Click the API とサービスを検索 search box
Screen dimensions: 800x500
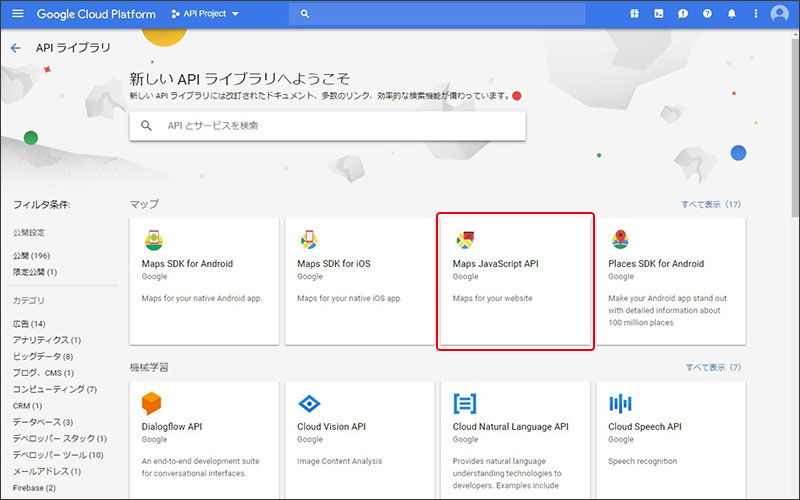pyautogui.click(x=328, y=126)
